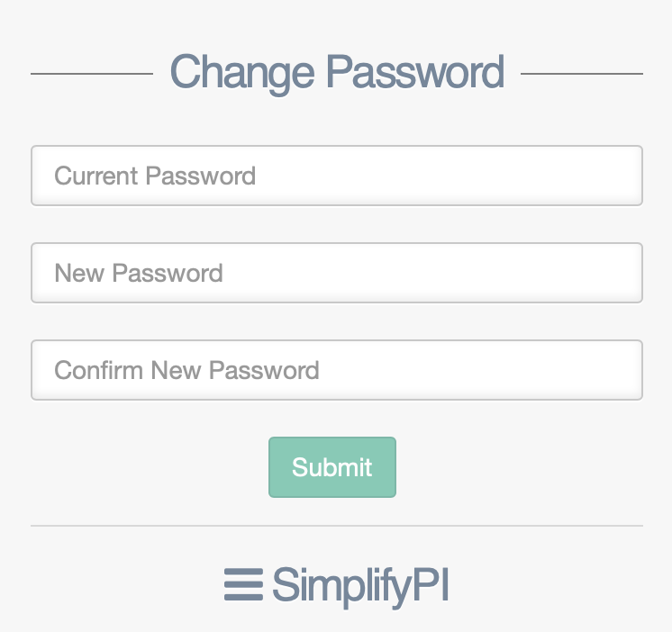Screen dimensions: 672x632
Task: Click the three-bar SimplifyPI logo icon
Action: coord(243,584)
